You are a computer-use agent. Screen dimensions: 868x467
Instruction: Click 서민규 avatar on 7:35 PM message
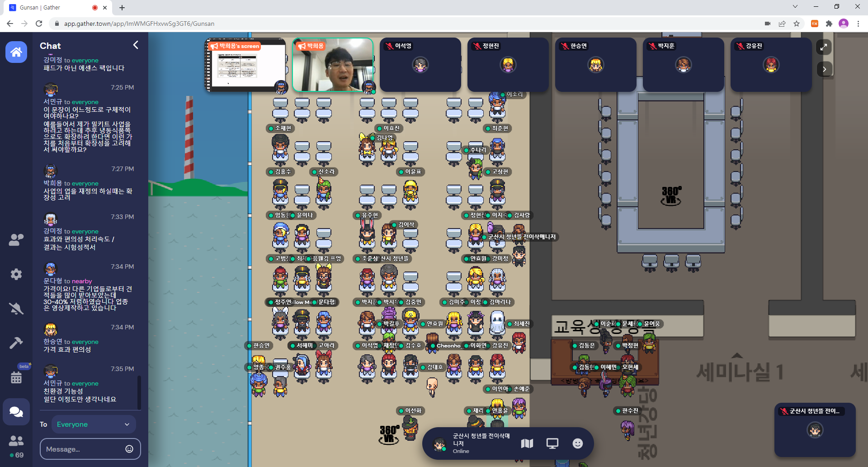[51, 372]
